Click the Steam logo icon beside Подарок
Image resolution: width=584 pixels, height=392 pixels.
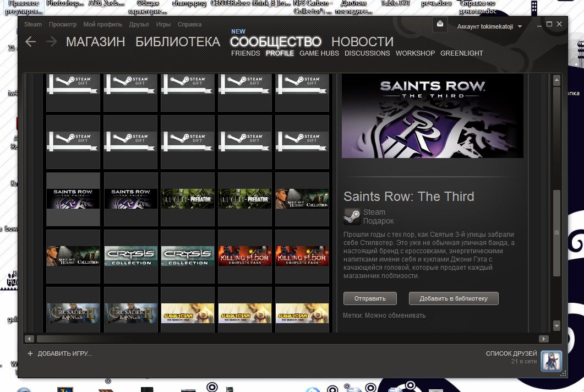pyautogui.click(x=352, y=216)
